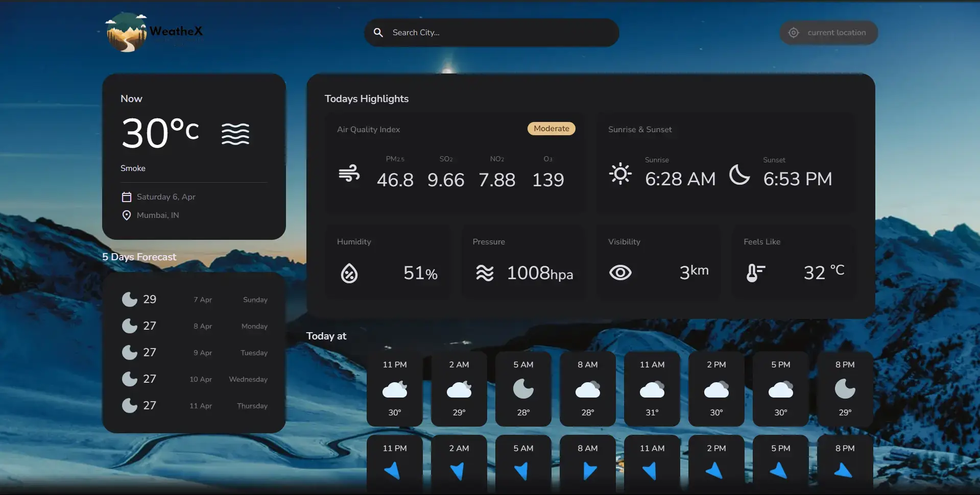Click the Moderate air quality badge
Screen dimensions: 980x495
[551, 129]
